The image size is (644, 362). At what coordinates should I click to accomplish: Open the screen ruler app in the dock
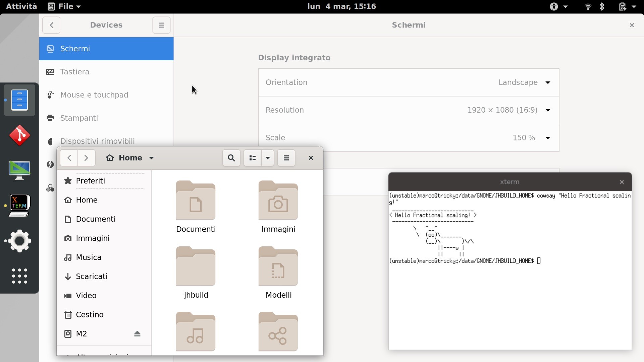coord(19,170)
